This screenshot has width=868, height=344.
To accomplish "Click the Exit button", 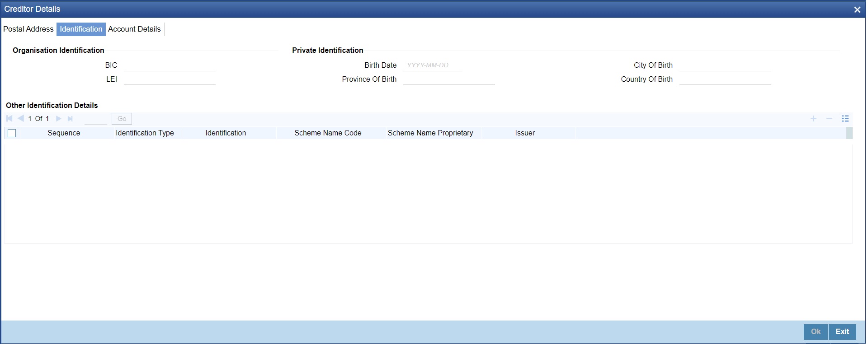I will 842,332.
